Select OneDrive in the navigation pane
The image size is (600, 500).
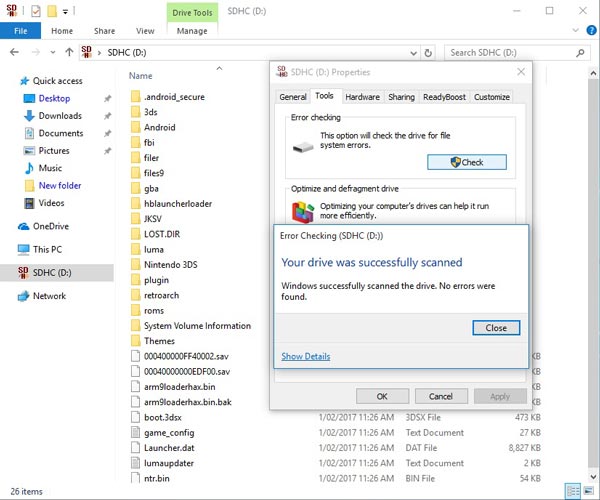[51, 226]
